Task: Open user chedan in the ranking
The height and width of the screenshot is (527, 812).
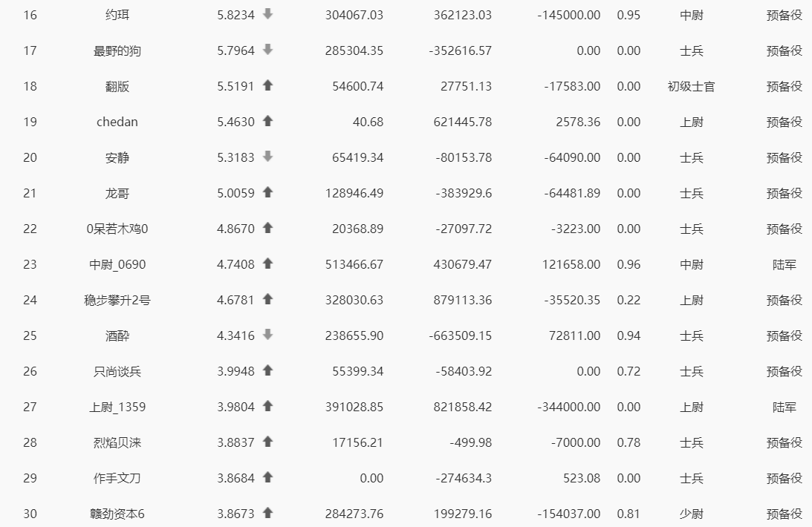Action: click(x=117, y=122)
